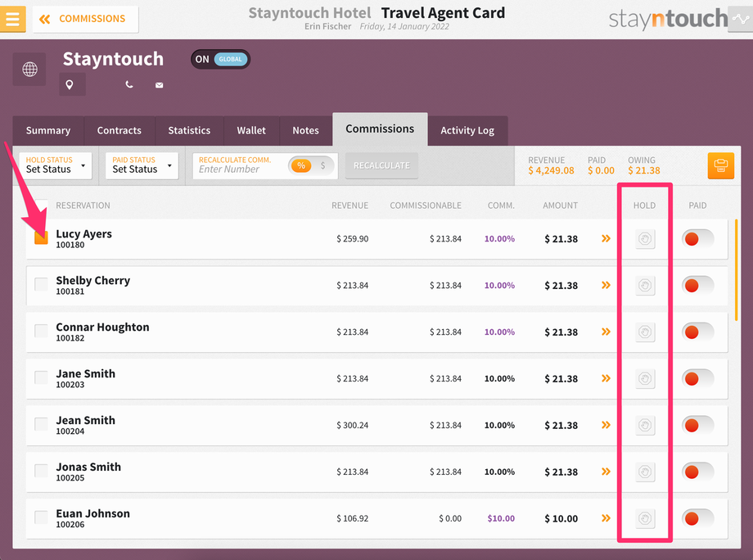The image size is (753, 560).
Task: Go back to Commissions
Action: 85,19
